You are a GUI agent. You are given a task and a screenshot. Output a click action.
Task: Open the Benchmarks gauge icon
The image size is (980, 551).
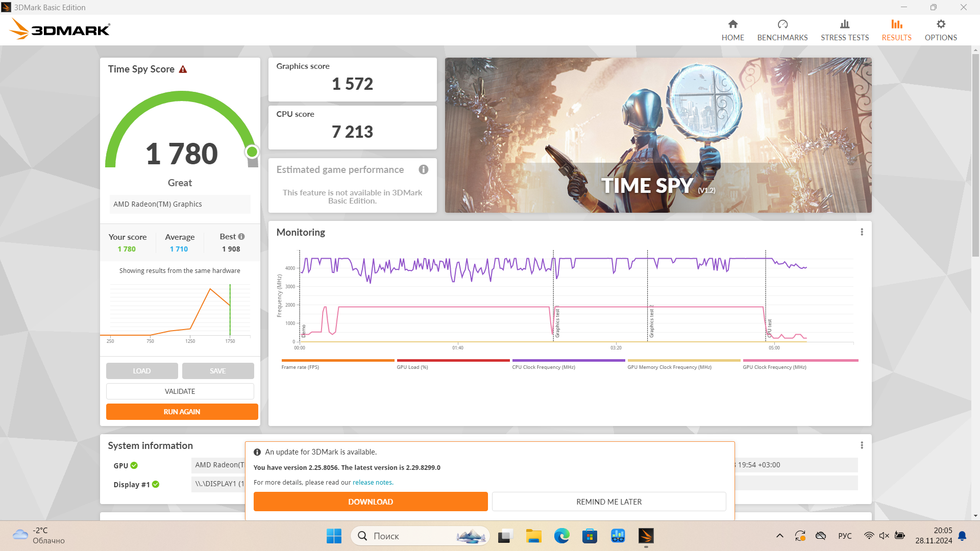point(782,24)
